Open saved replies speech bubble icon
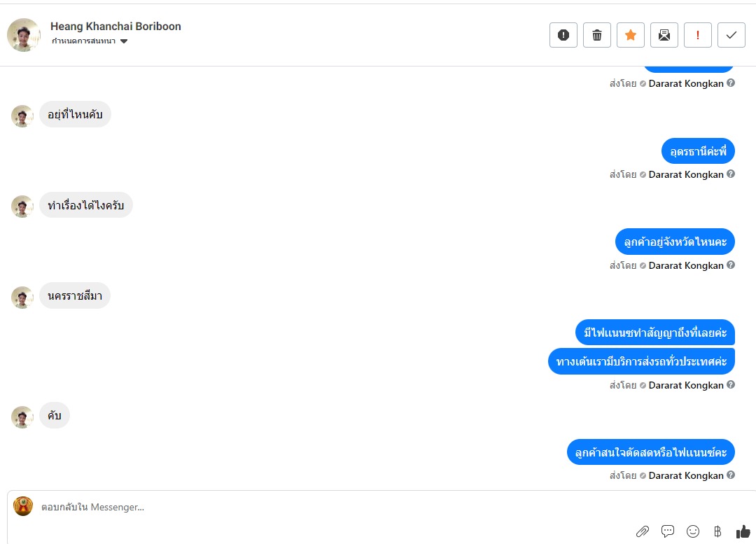Viewport: 756px width, 544px height. click(x=668, y=531)
